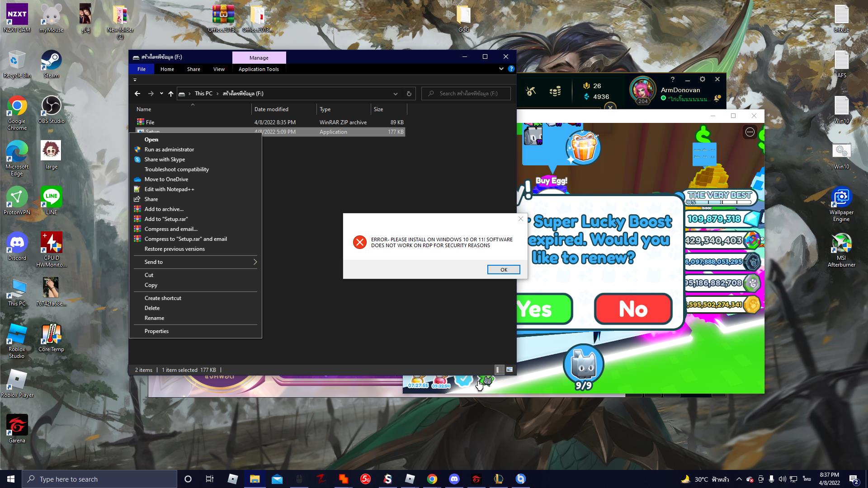Click the red No button in game

pyautogui.click(x=633, y=309)
